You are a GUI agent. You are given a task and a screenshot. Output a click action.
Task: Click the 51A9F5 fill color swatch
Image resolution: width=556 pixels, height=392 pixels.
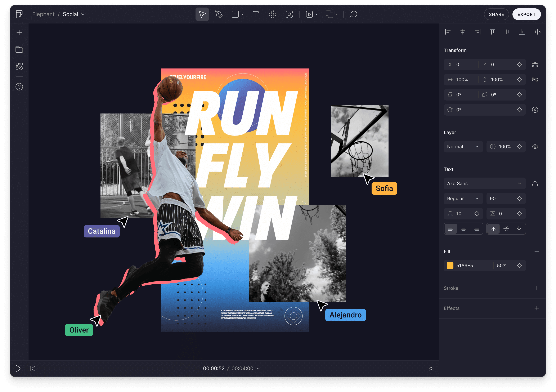coord(450,265)
